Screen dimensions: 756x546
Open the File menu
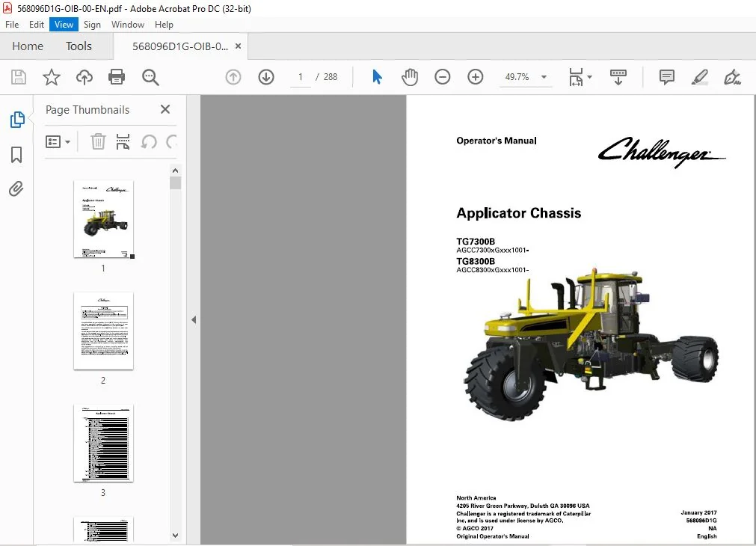click(x=12, y=25)
